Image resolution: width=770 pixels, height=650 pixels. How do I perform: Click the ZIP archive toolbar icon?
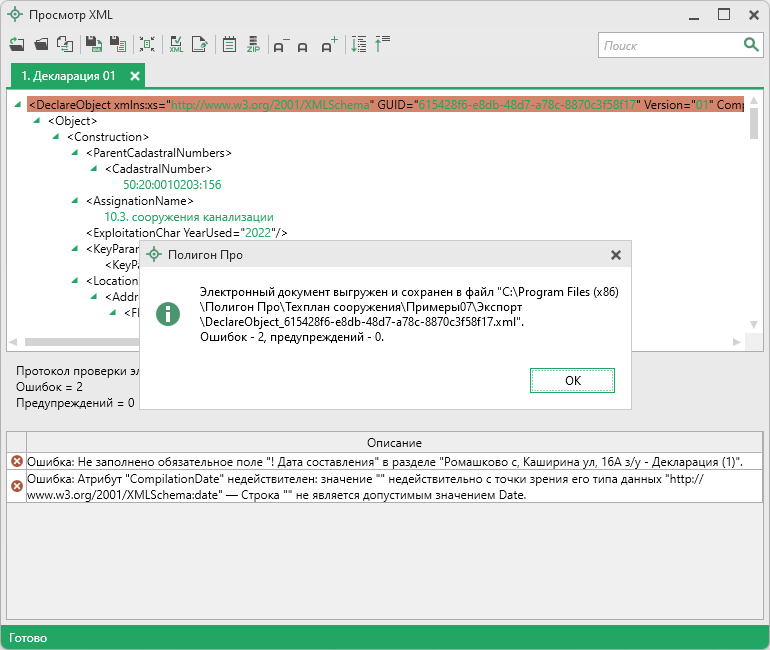254,45
